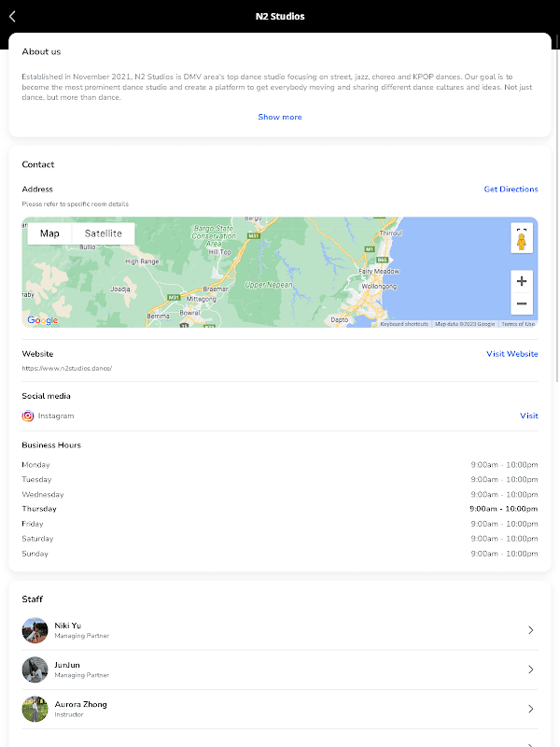Click the N2 Studios header title
The width and height of the screenshot is (560, 747).
[x=280, y=16]
